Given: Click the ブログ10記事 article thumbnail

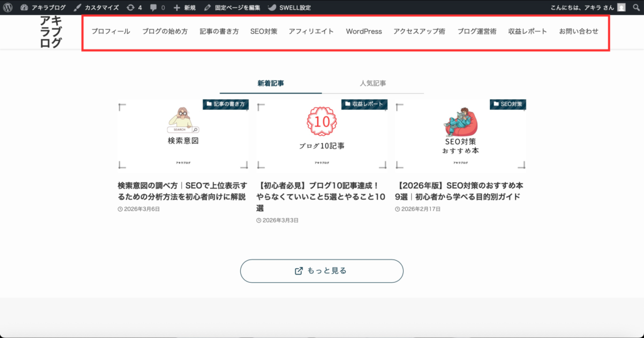Looking at the screenshot, I should click(321, 134).
